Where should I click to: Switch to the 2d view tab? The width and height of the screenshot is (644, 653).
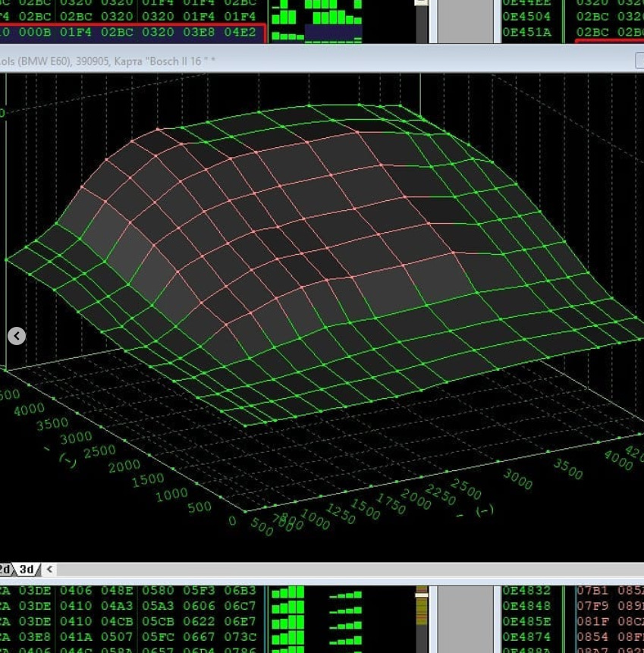tap(5, 569)
